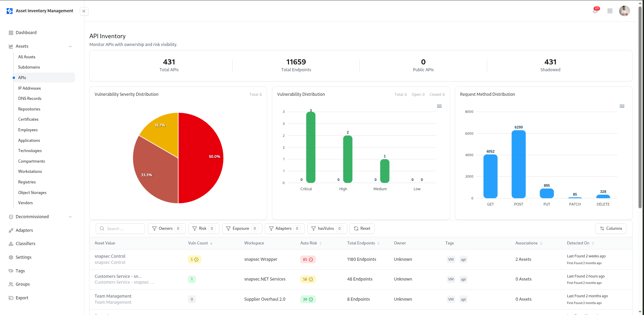
Task: Open Vendors in sidebar
Action: point(26,203)
